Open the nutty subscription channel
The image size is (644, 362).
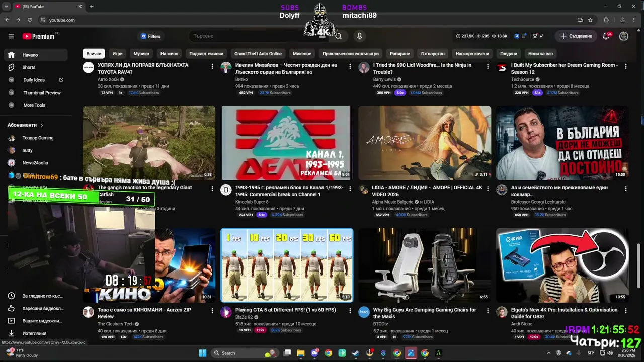36,150
